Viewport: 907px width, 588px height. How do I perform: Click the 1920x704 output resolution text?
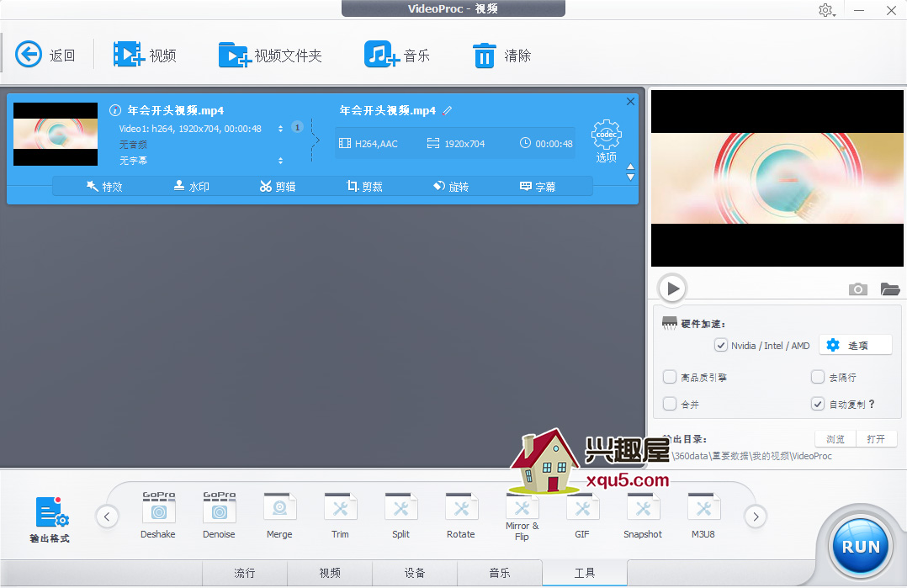click(x=464, y=143)
